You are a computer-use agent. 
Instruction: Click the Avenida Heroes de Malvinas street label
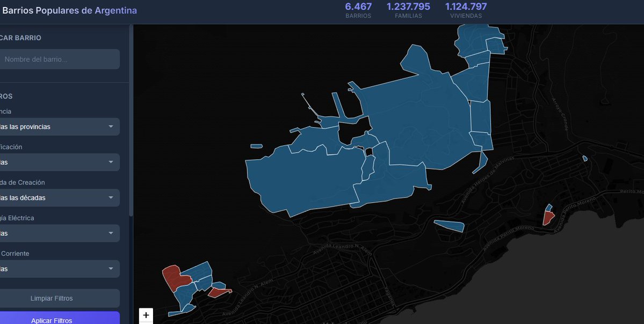pyautogui.click(x=488, y=179)
